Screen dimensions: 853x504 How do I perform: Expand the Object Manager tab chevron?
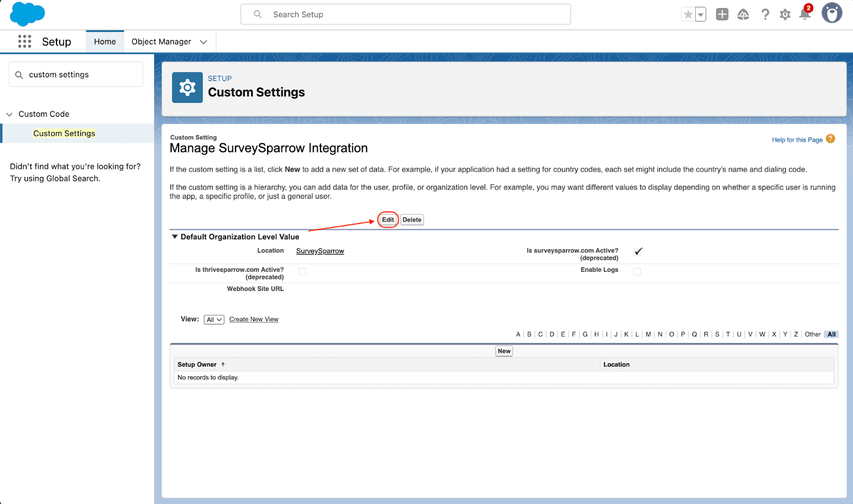(204, 42)
